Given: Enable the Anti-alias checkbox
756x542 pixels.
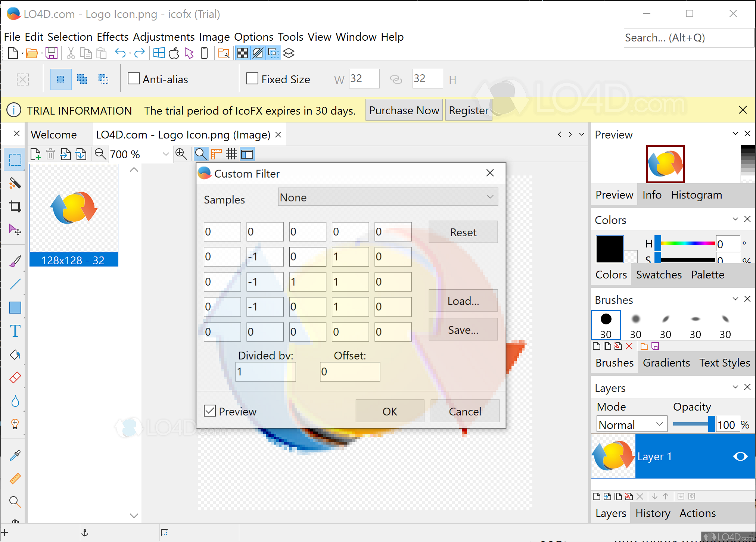Looking at the screenshot, I should [134, 79].
